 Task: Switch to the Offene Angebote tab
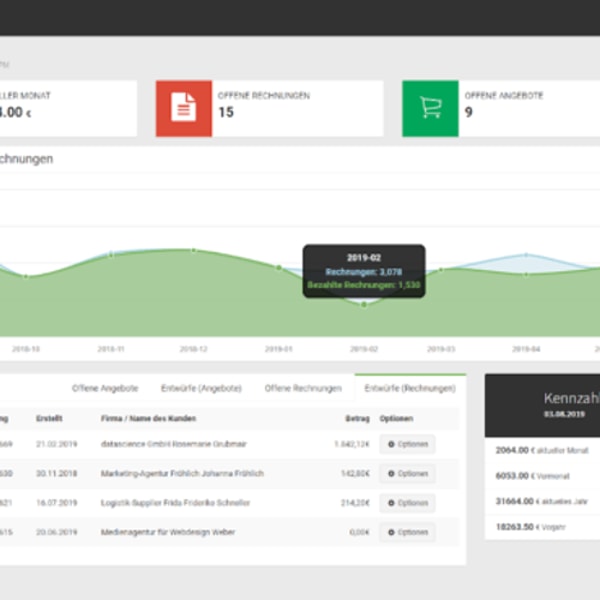coord(105,388)
